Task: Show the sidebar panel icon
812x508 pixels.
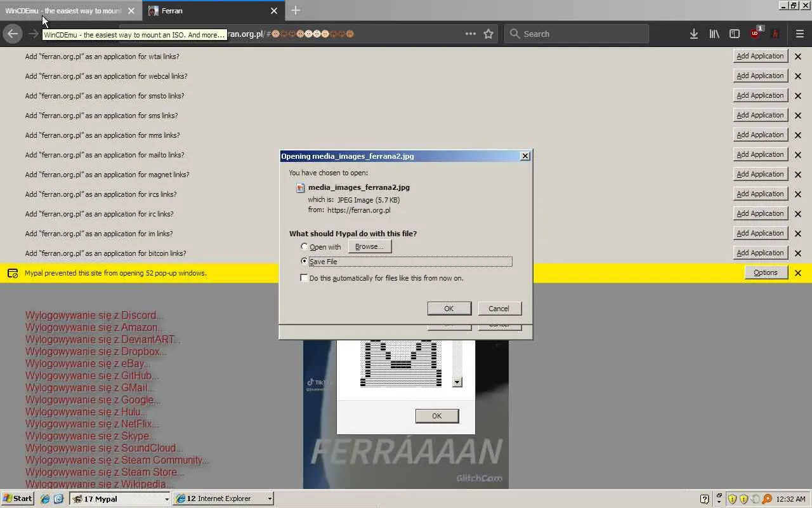Action: pos(735,34)
